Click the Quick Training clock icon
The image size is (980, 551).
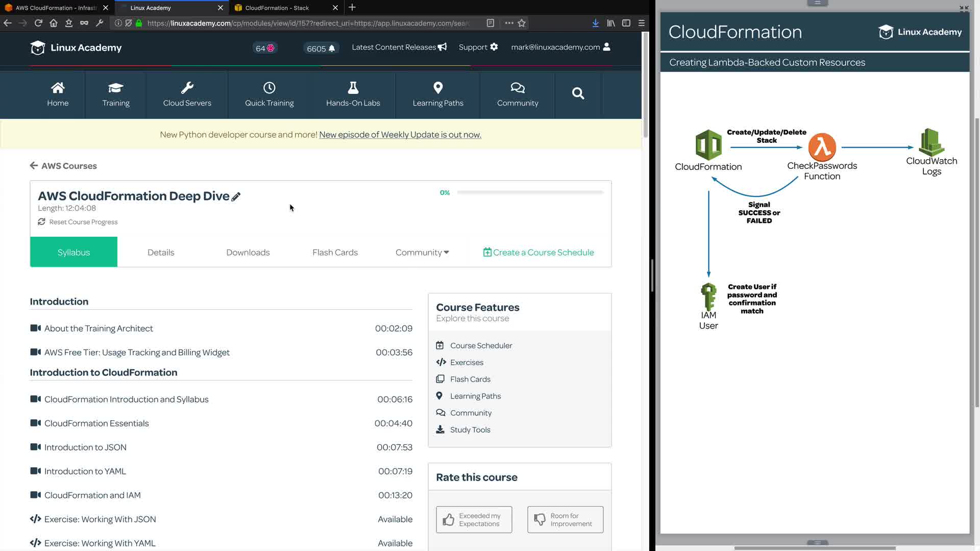[x=269, y=88]
